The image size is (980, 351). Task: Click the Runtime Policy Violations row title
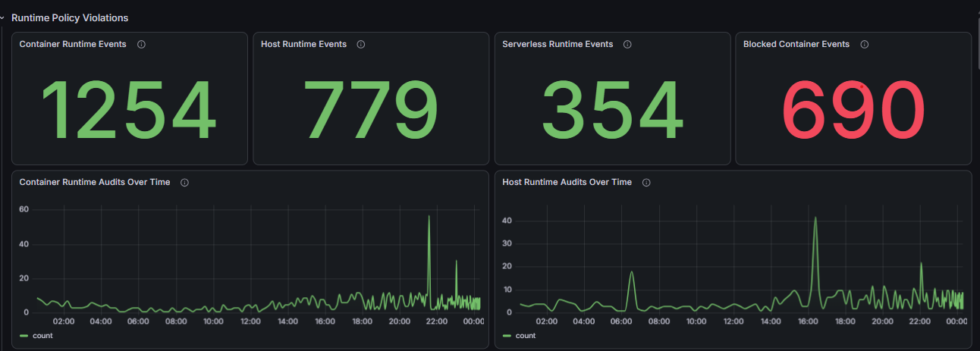click(70, 17)
